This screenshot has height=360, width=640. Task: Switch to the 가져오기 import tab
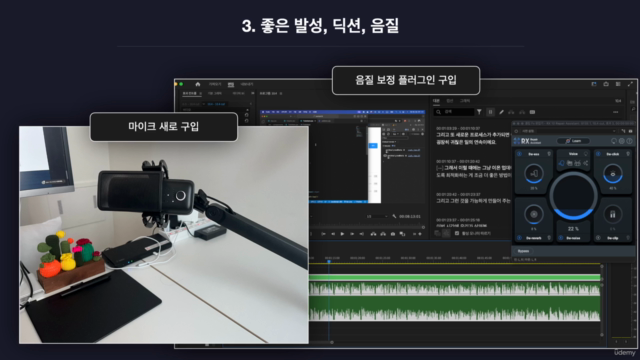coord(215,84)
